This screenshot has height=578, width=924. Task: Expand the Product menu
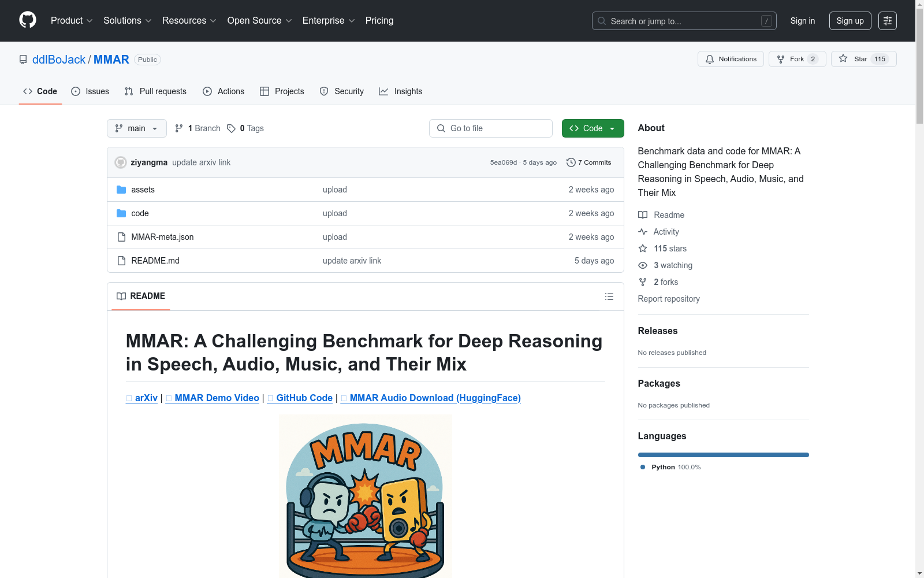(72, 21)
